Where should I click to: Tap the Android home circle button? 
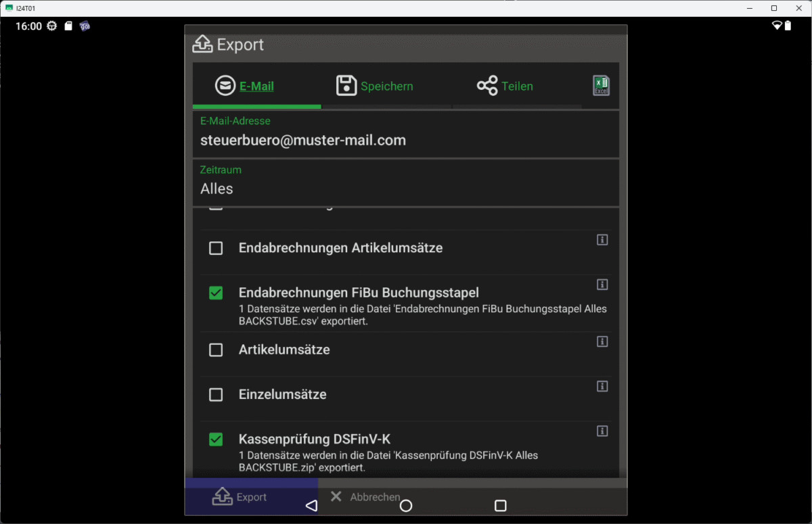coord(406,506)
